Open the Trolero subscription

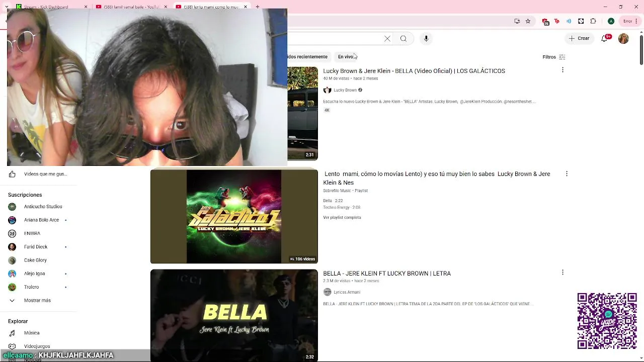[38, 287]
